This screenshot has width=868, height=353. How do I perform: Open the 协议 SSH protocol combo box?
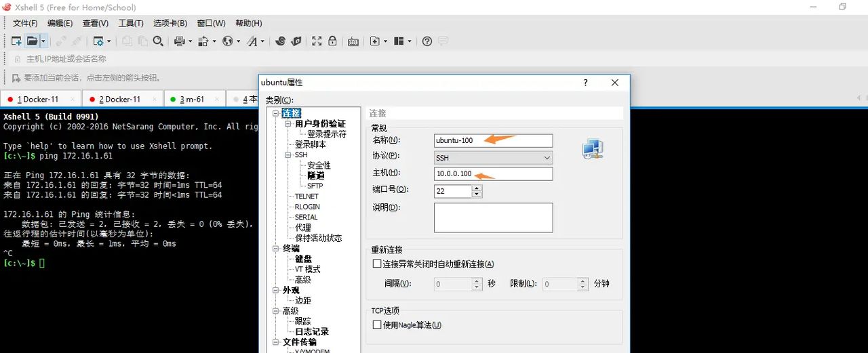tap(494, 157)
